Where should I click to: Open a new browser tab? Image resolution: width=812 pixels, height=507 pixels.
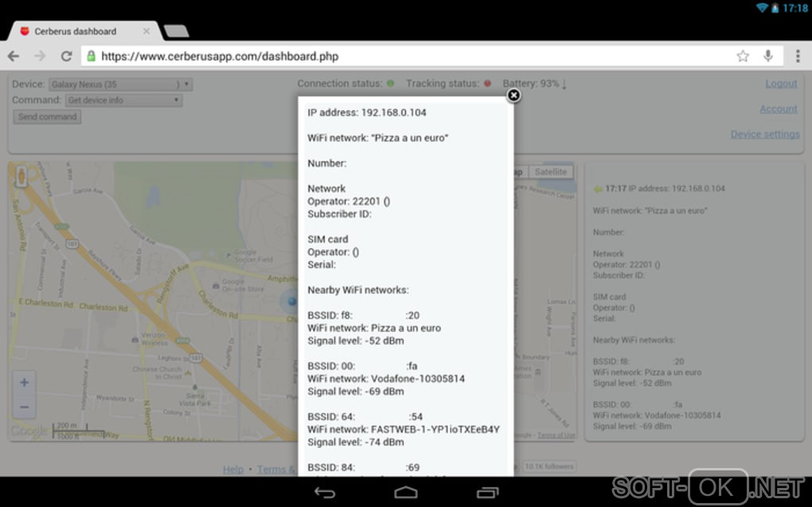click(x=177, y=32)
